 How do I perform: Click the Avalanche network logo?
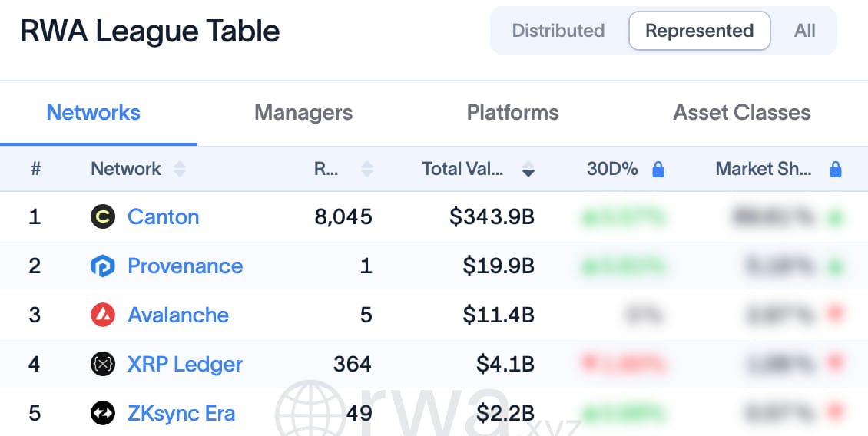(103, 315)
